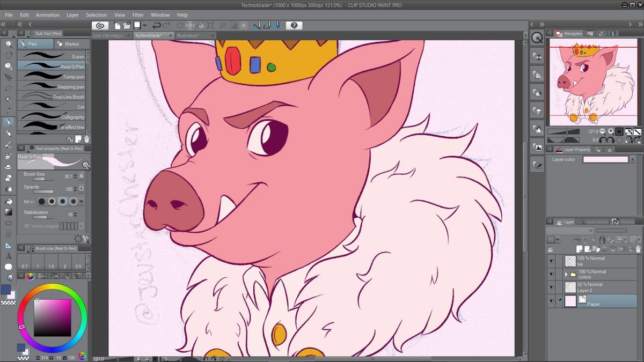The height and width of the screenshot is (362, 644).
Task: Click brush magnifier preview icon
Action: point(86,166)
